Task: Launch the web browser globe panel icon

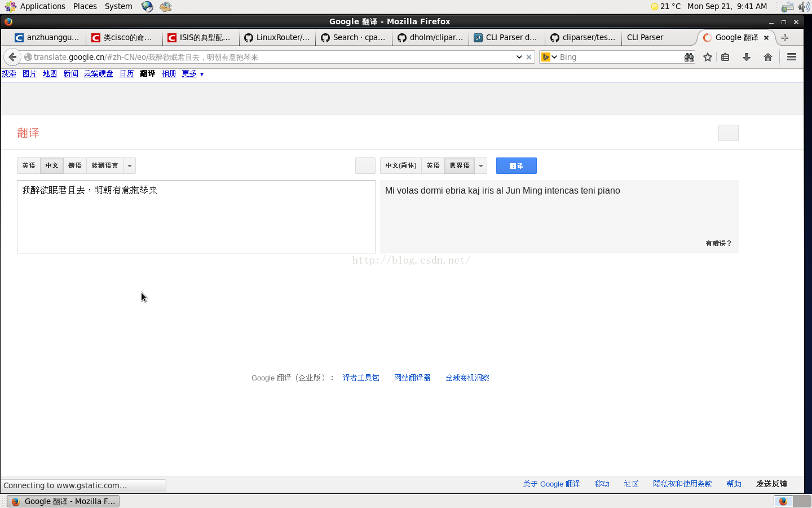Action: point(147,6)
